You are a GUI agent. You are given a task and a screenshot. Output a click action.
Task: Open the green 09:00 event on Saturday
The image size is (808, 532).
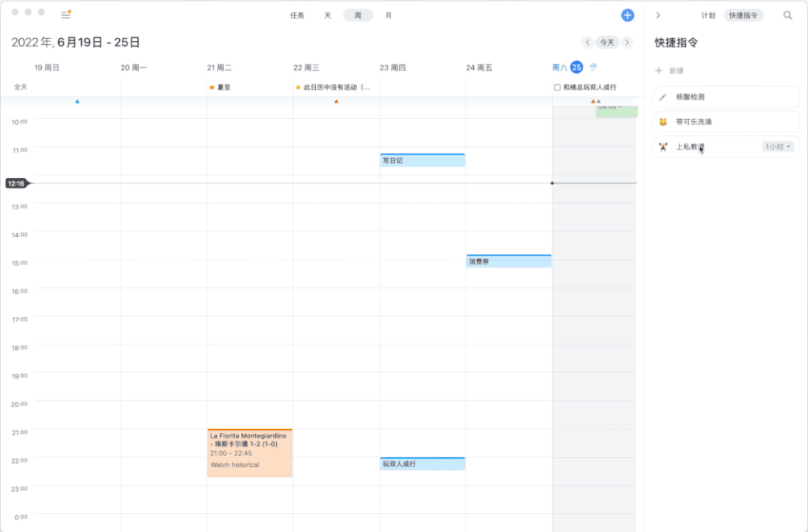(x=617, y=111)
